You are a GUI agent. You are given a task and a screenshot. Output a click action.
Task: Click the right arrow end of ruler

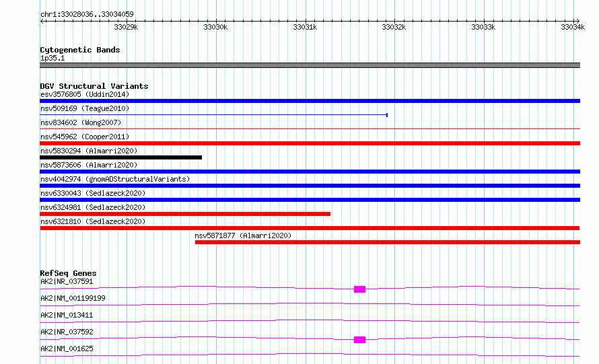577,21
